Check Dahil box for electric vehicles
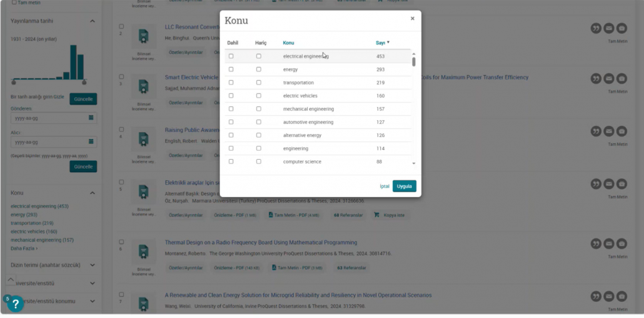The width and height of the screenshot is (644, 318). (x=231, y=96)
